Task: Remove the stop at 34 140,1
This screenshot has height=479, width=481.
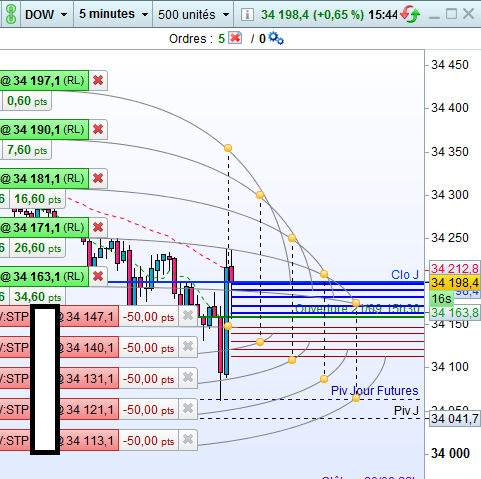Action: (188, 347)
